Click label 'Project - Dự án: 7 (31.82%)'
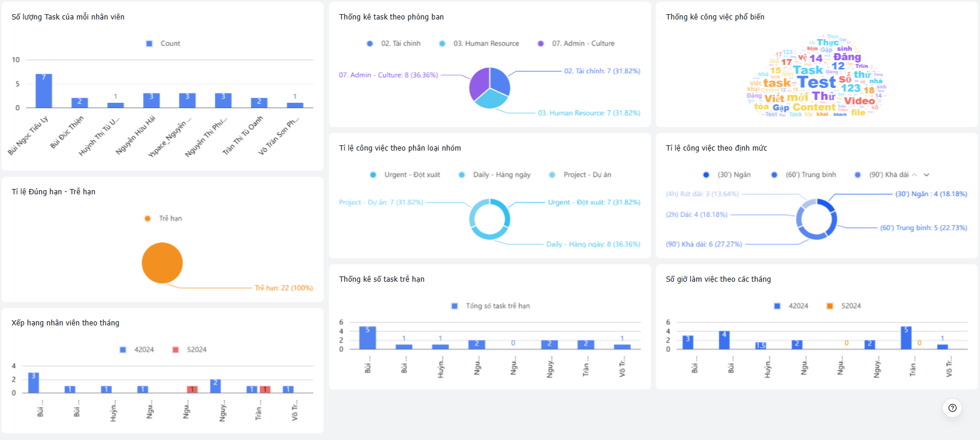This screenshot has height=440, width=980. 381,202
